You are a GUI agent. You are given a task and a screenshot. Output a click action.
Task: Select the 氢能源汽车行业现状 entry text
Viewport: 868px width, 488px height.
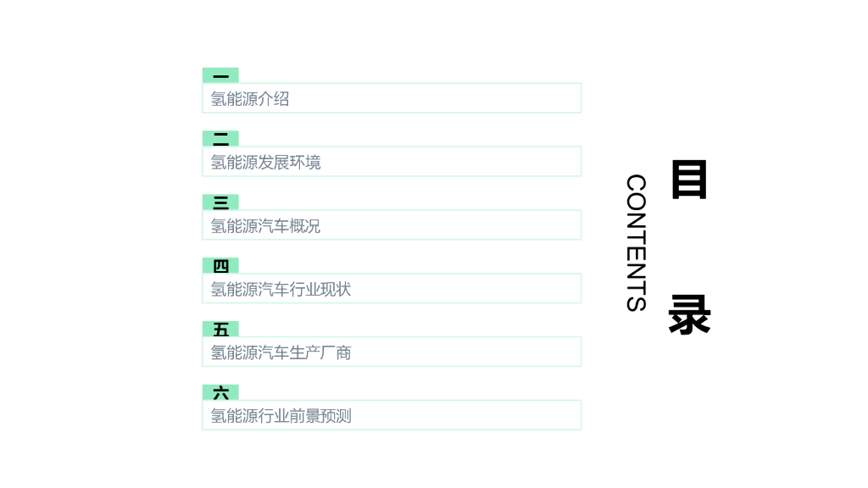pos(281,290)
